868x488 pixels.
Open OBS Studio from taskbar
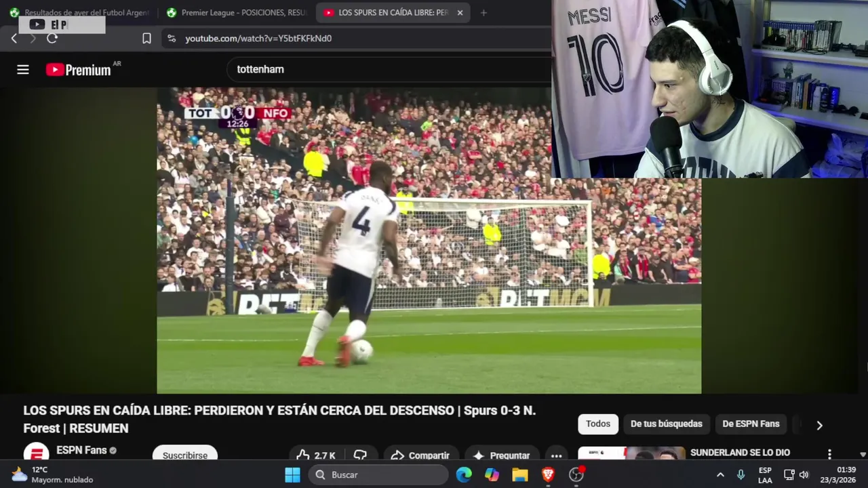(x=576, y=474)
